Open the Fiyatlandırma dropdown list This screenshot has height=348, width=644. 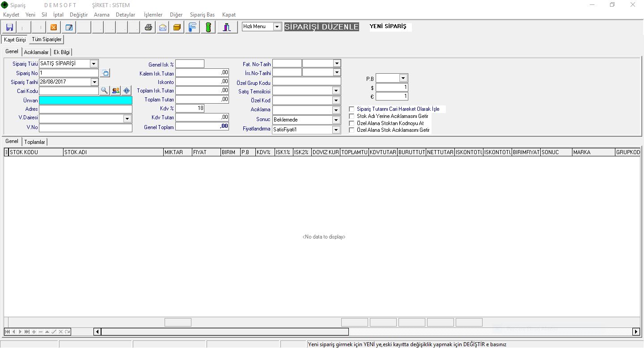click(x=336, y=130)
